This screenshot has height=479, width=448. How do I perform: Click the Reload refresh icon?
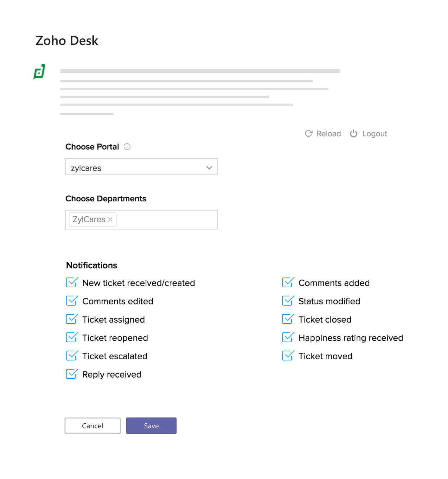(309, 133)
